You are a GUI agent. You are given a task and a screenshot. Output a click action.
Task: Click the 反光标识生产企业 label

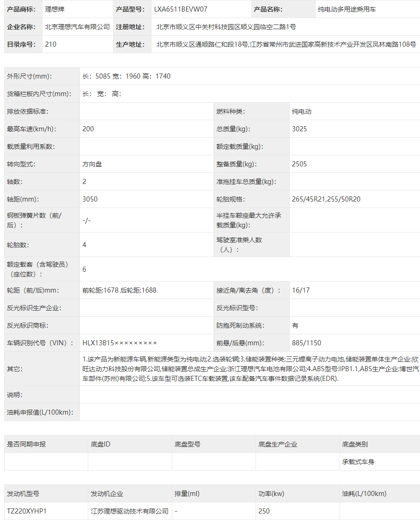click(x=34, y=308)
